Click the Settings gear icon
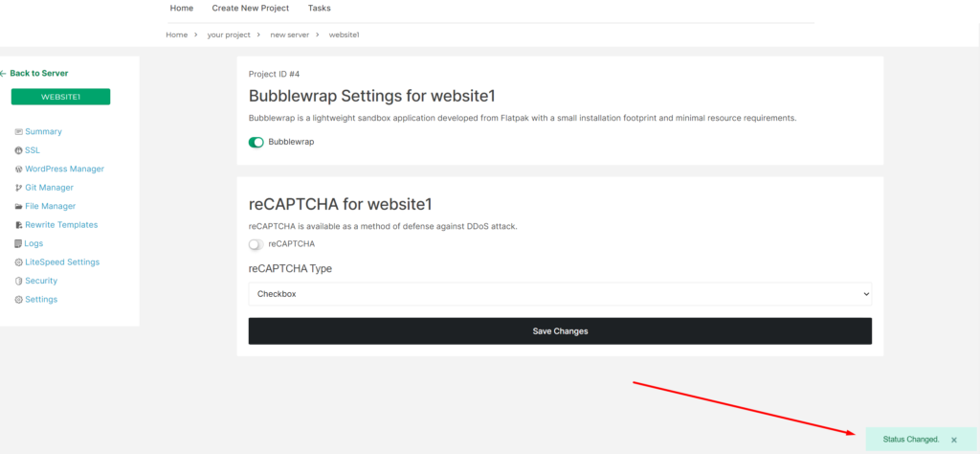The image size is (980, 454). click(x=19, y=300)
